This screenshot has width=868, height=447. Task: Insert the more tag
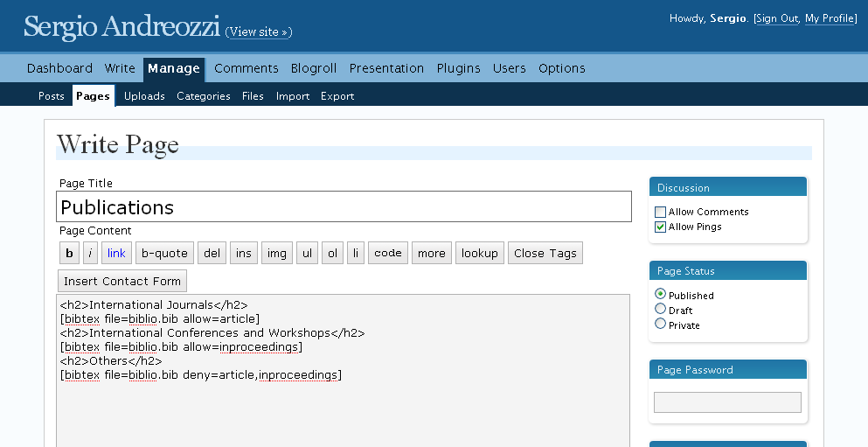coord(432,253)
